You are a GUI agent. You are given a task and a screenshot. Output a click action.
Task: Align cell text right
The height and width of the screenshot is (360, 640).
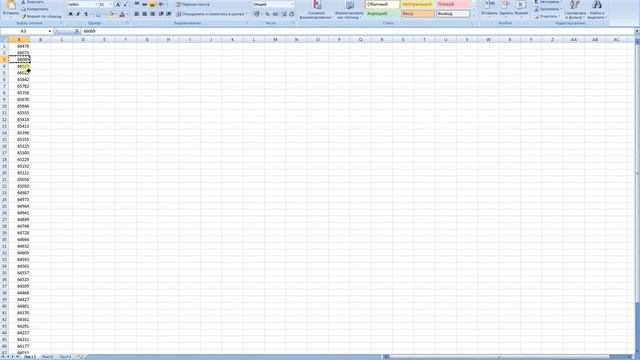point(152,14)
